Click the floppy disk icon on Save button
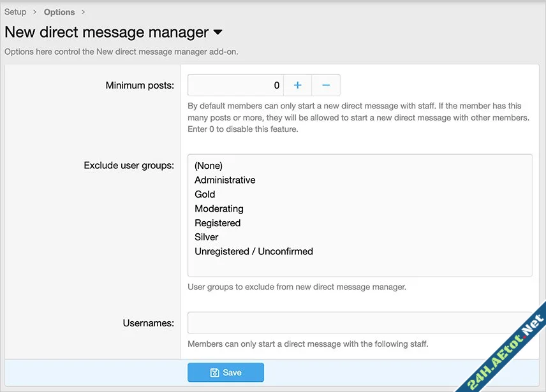Screen dimensions: 546x392 216,372
